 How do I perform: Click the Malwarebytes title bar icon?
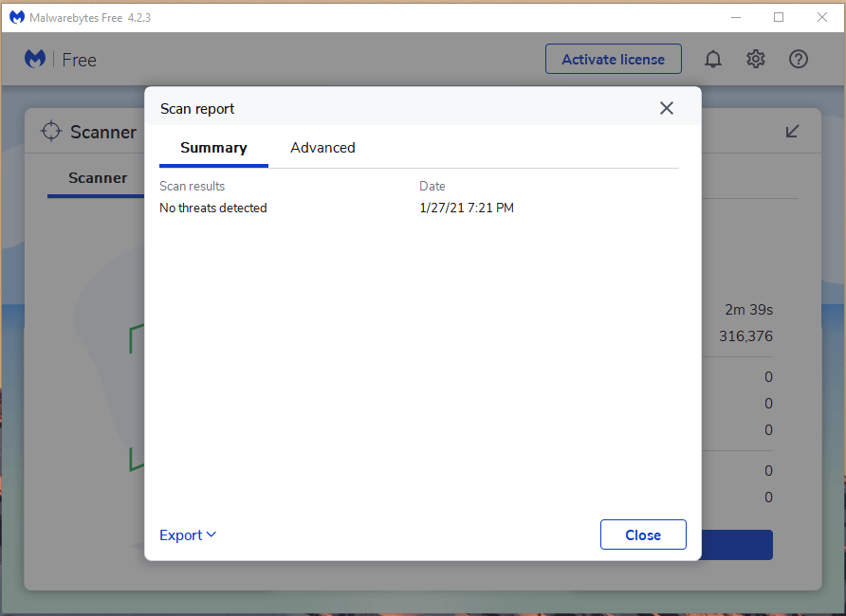(17, 17)
